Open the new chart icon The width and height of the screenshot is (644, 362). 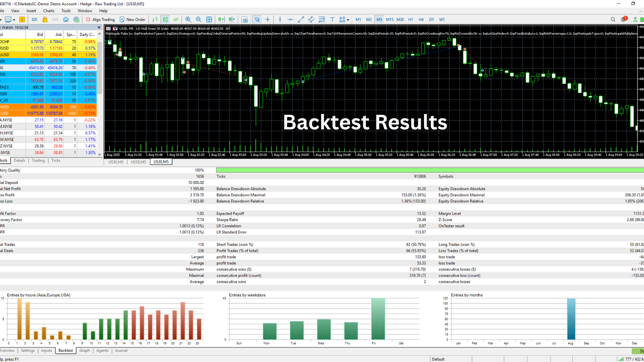(8, 19)
